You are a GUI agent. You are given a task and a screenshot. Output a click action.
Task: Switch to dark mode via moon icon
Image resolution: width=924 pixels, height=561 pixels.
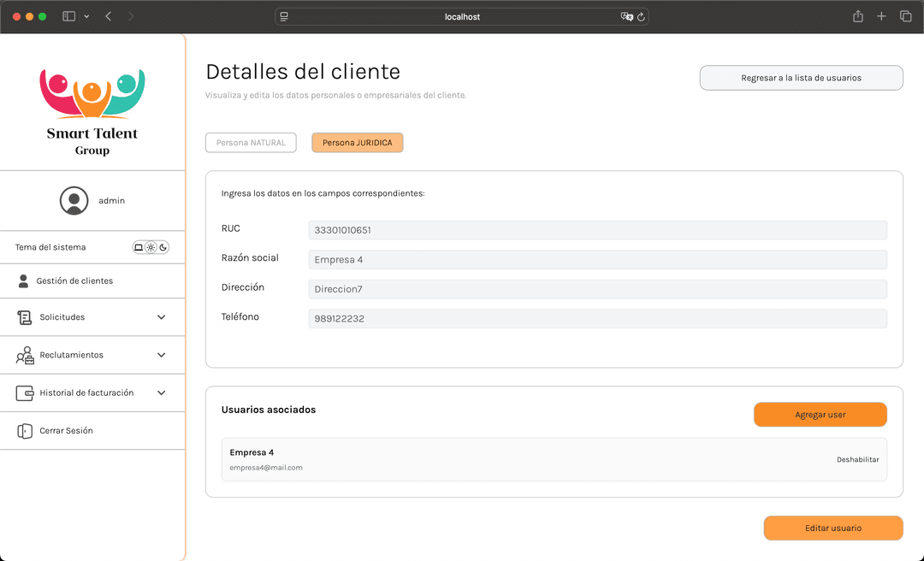163,247
